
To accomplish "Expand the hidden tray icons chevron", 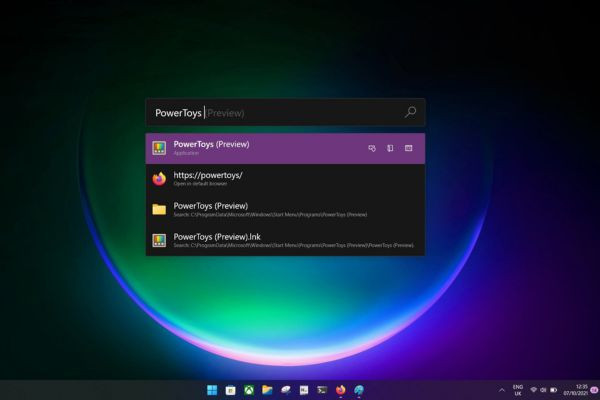I will coord(502,390).
